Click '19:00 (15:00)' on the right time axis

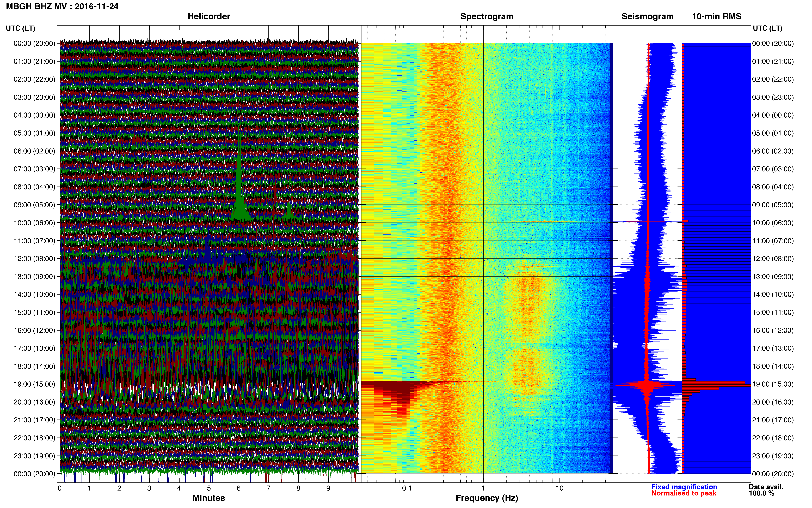pyautogui.click(x=773, y=384)
